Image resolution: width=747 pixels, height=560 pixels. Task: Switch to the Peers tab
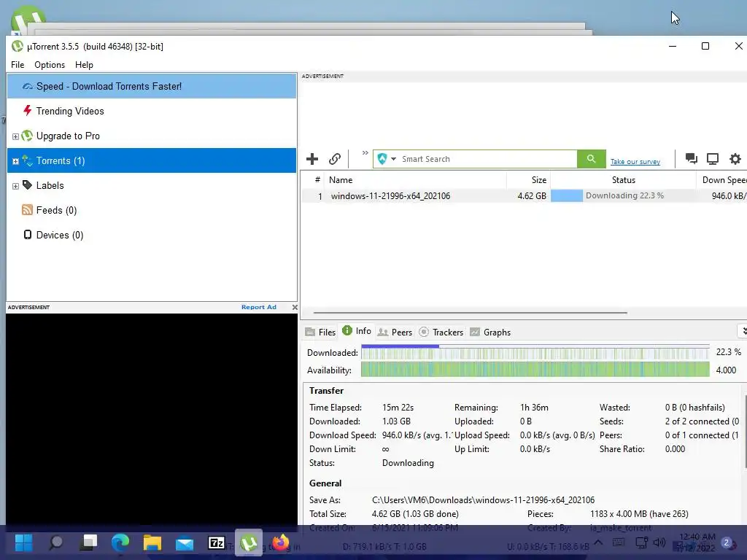coord(395,332)
